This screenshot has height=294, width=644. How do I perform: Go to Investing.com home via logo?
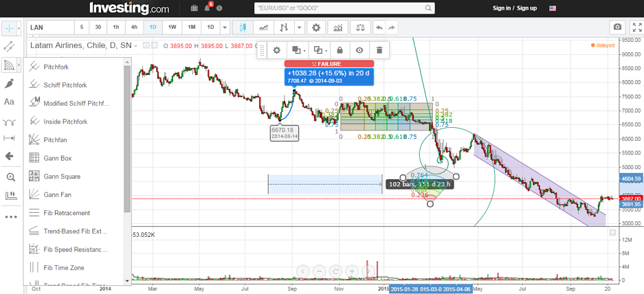(x=129, y=8)
